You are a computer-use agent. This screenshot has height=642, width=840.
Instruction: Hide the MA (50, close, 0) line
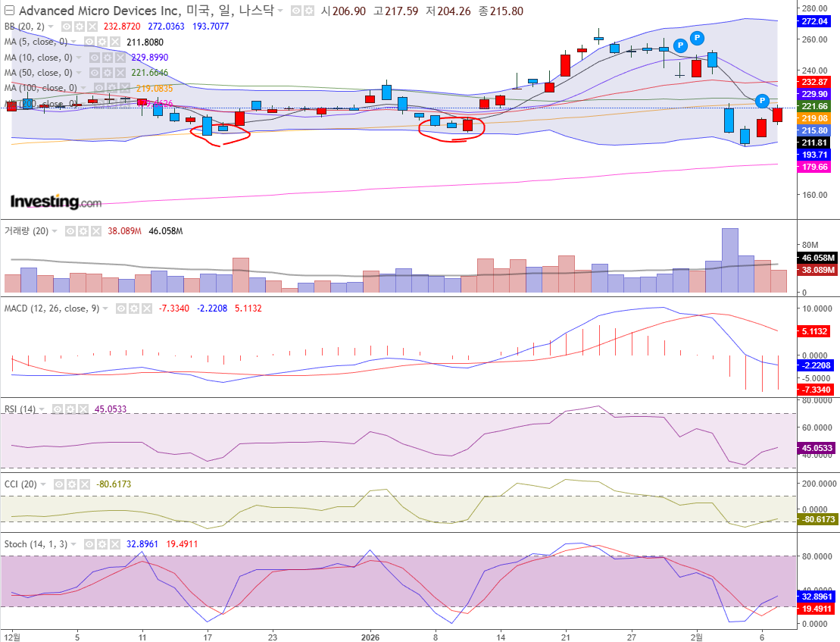click(x=94, y=72)
